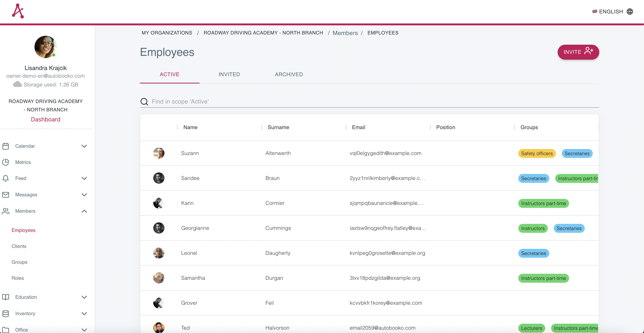Viewport: 644px width, 333px height.
Task: Switch to the ARCHIVED tab
Action: [x=289, y=74]
